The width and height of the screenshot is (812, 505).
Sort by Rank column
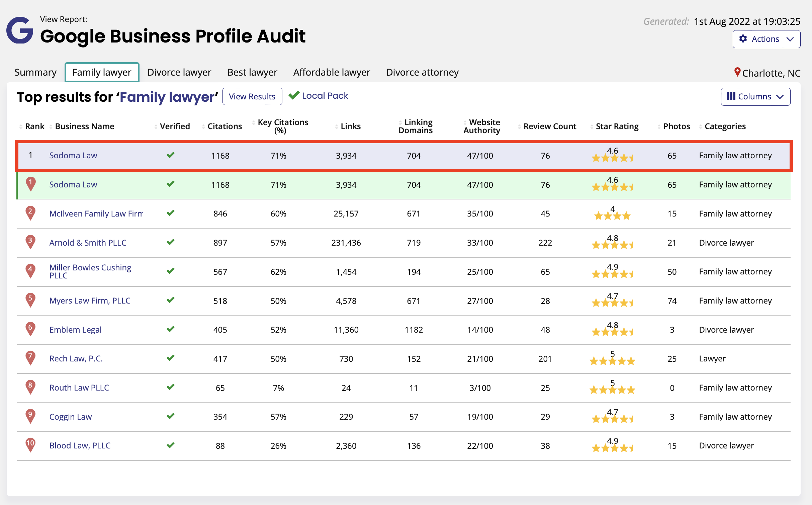(x=32, y=127)
